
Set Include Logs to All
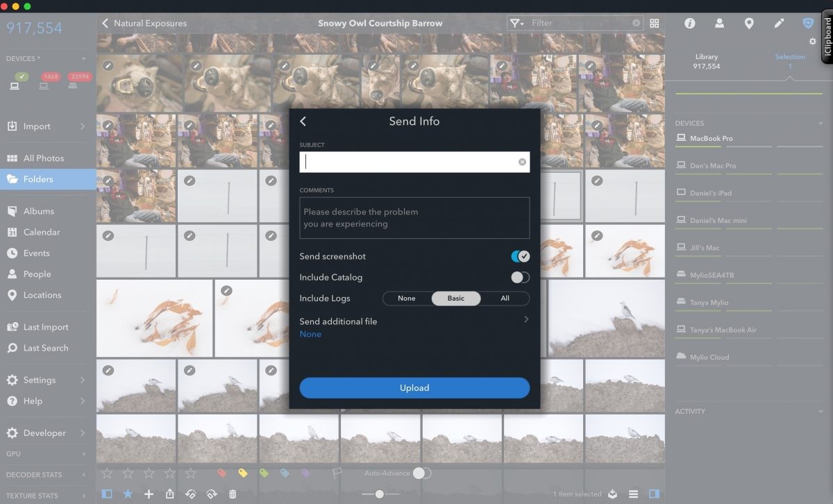505,298
